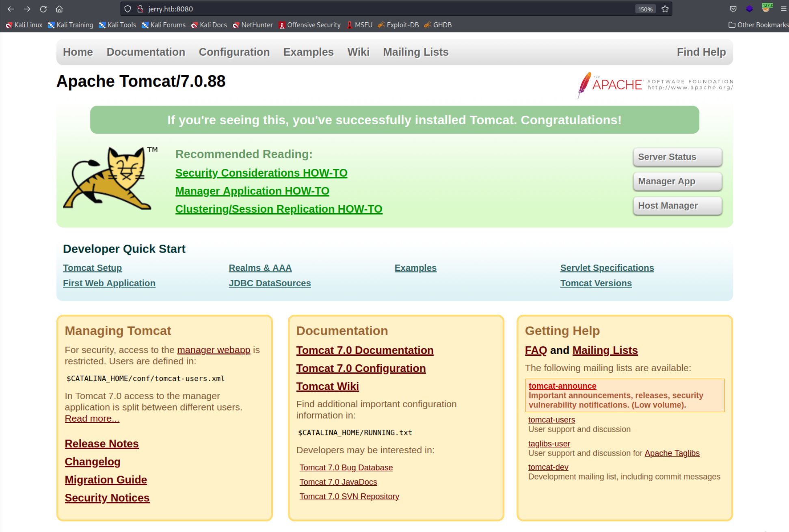This screenshot has width=789, height=532.
Task: Go to browser home page icon
Action: (x=59, y=9)
